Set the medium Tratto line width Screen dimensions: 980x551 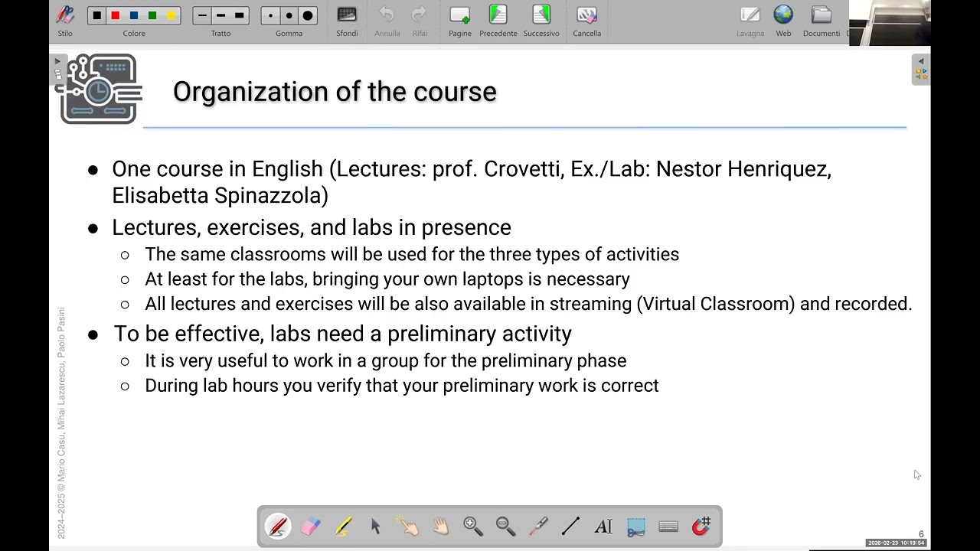[x=220, y=15]
